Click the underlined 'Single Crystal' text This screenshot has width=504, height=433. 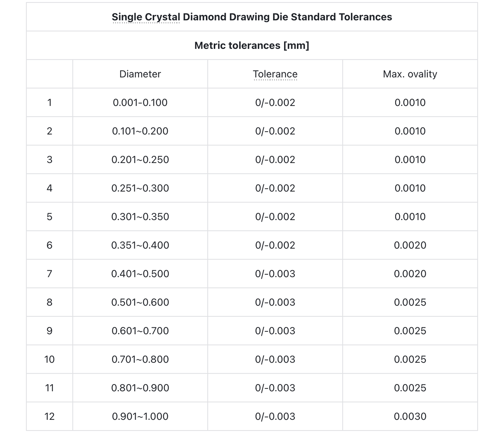146,17
